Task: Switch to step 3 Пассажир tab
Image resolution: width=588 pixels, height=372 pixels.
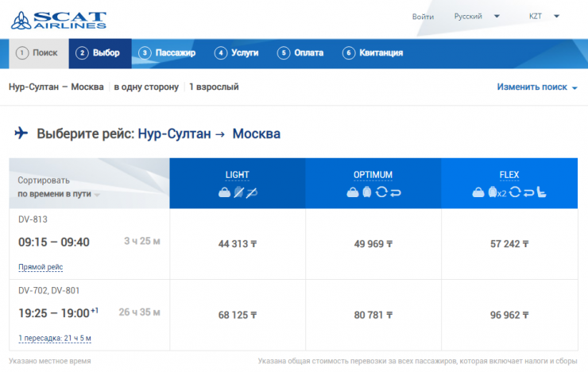Action: click(x=167, y=53)
